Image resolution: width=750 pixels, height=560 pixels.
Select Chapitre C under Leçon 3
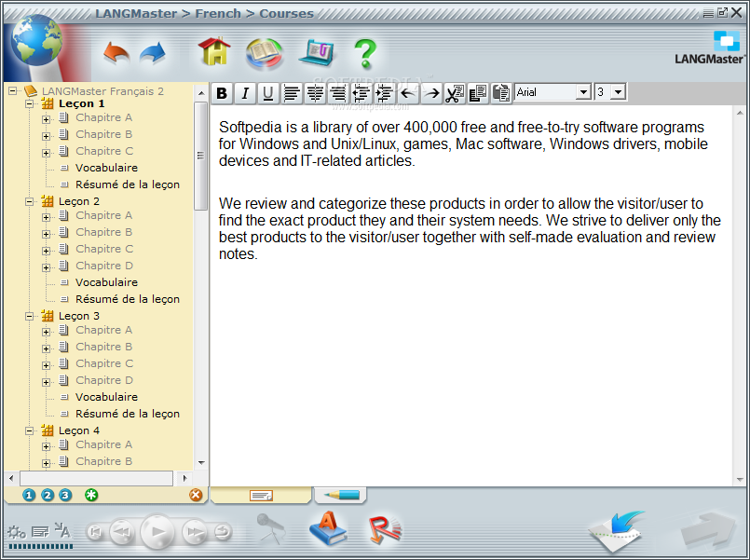[x=104, y=363]
